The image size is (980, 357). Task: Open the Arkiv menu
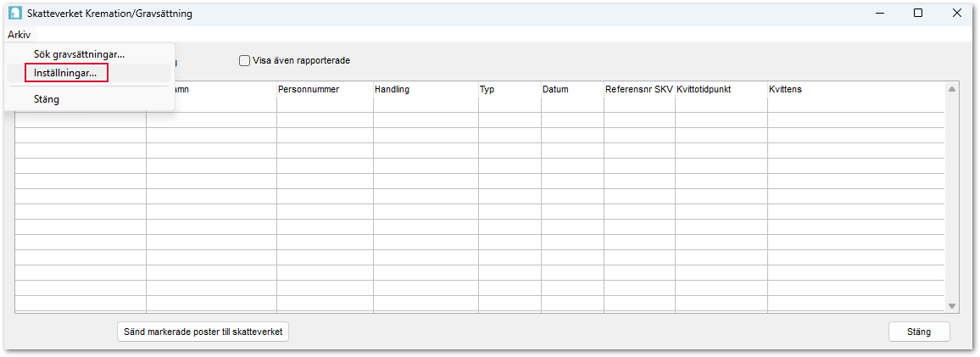[19, 35]
